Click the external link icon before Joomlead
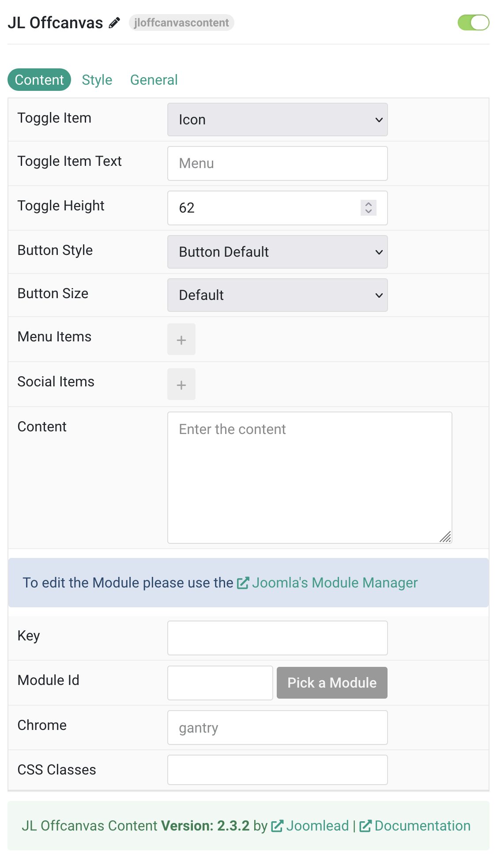The image size is (497, 868). tap(277, 826)
